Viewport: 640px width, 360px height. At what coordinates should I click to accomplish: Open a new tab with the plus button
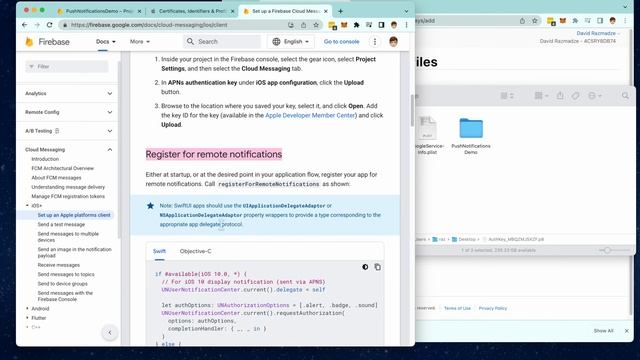(x=340, y=11)
